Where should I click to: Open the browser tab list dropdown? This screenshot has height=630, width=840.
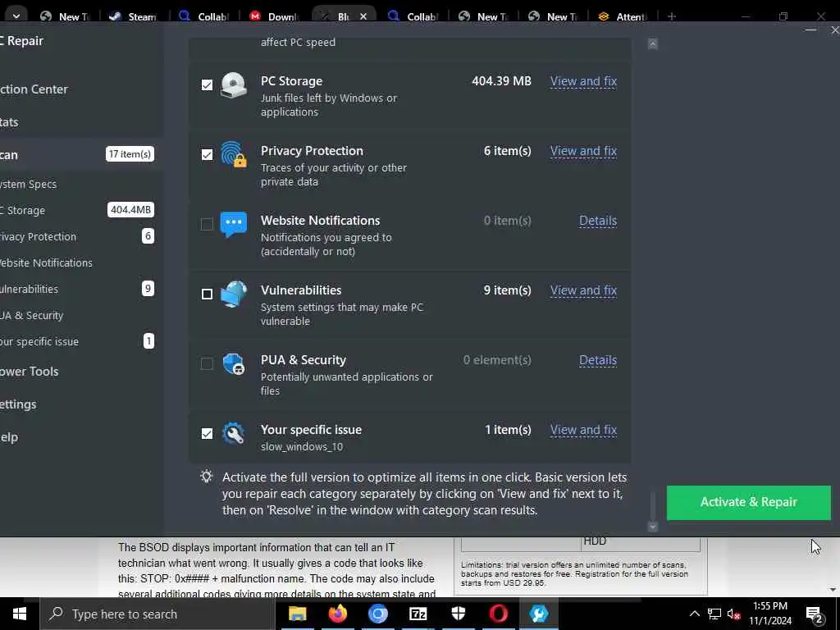(x=16, y=16)
